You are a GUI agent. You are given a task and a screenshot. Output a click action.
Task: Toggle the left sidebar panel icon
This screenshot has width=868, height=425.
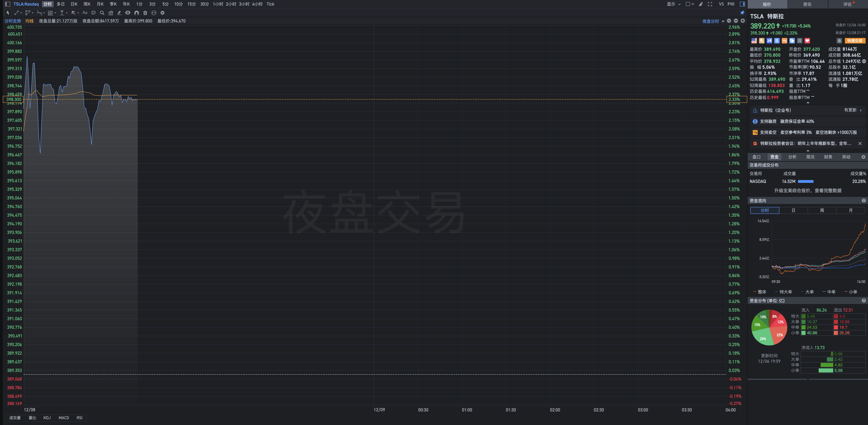[7, 4]
